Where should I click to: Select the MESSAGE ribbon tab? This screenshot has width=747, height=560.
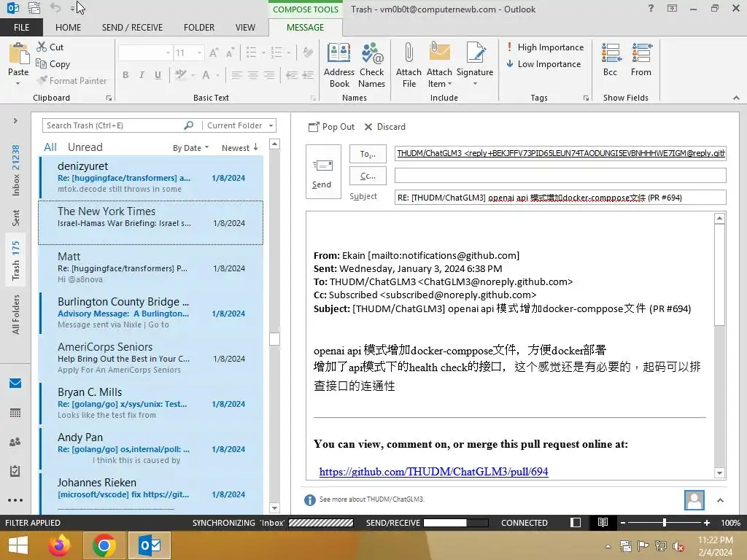coord(306,27)
